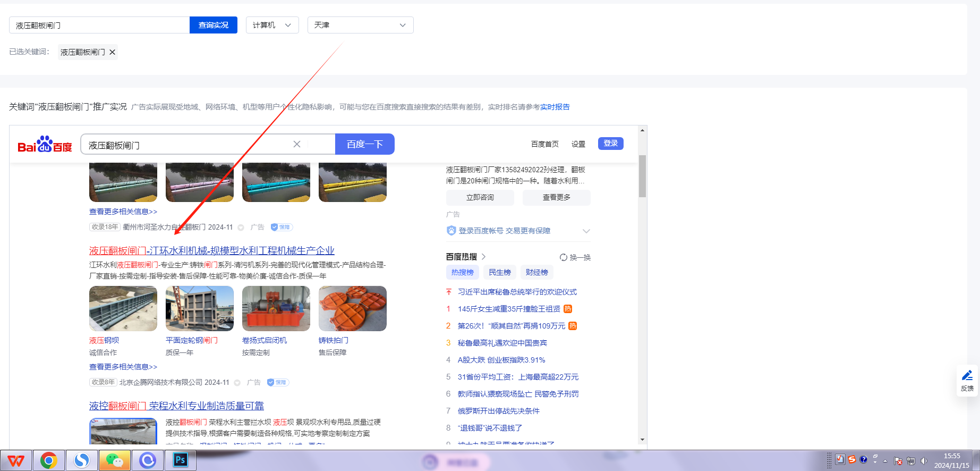Click the 换一换 refresh icon in hot search
This screenshot has width=980, height=471.
563,257
